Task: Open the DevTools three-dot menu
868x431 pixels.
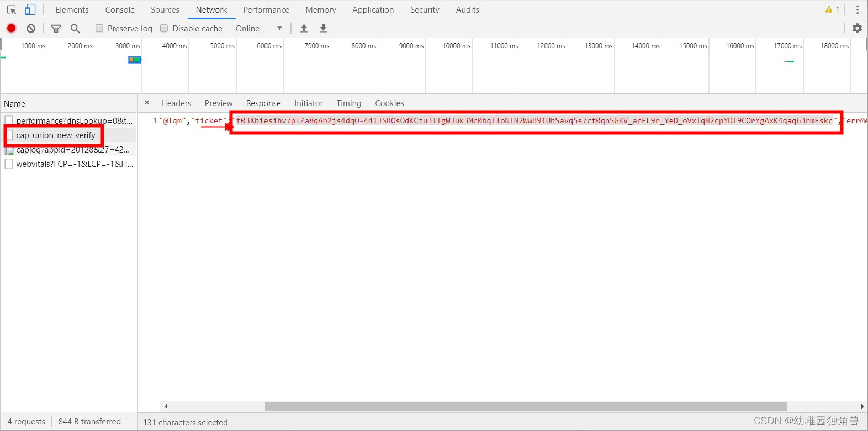Action: click(x=857, y=10)
